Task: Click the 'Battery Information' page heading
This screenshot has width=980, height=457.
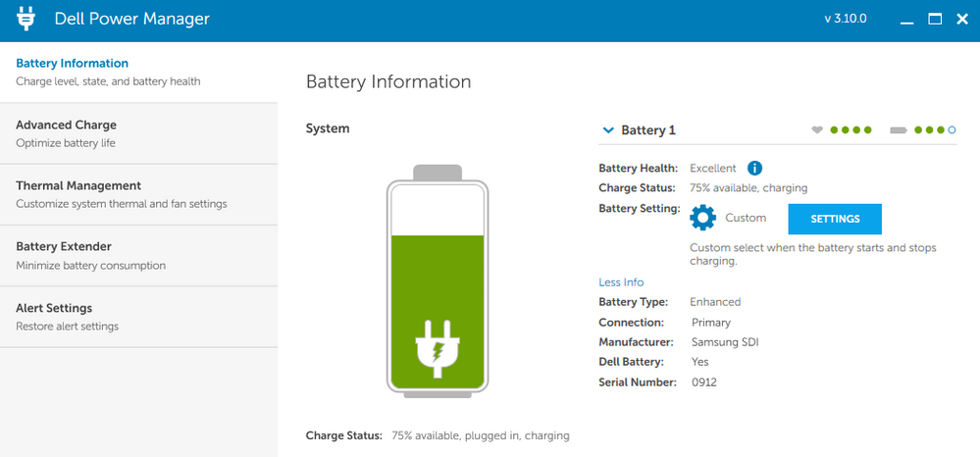Action: [x=388, y=82]
